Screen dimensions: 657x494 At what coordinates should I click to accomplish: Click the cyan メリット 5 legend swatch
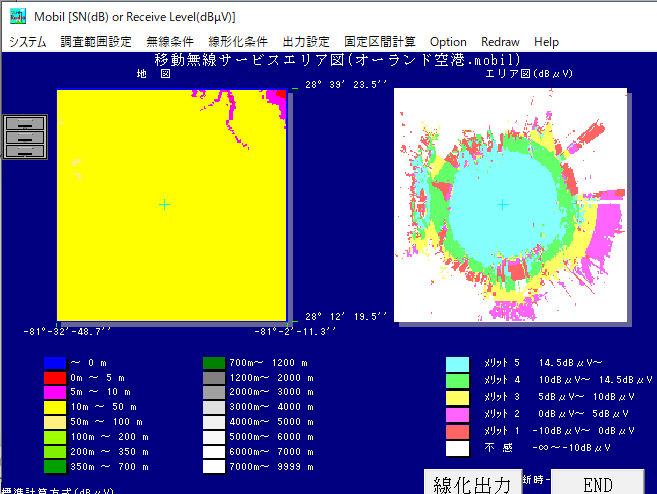[457, 364]
